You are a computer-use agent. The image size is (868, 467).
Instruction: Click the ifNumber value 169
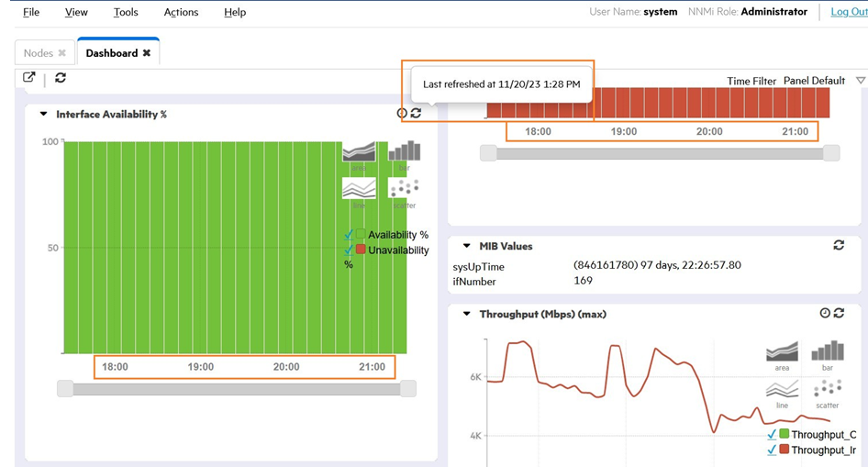pos(583,281)
